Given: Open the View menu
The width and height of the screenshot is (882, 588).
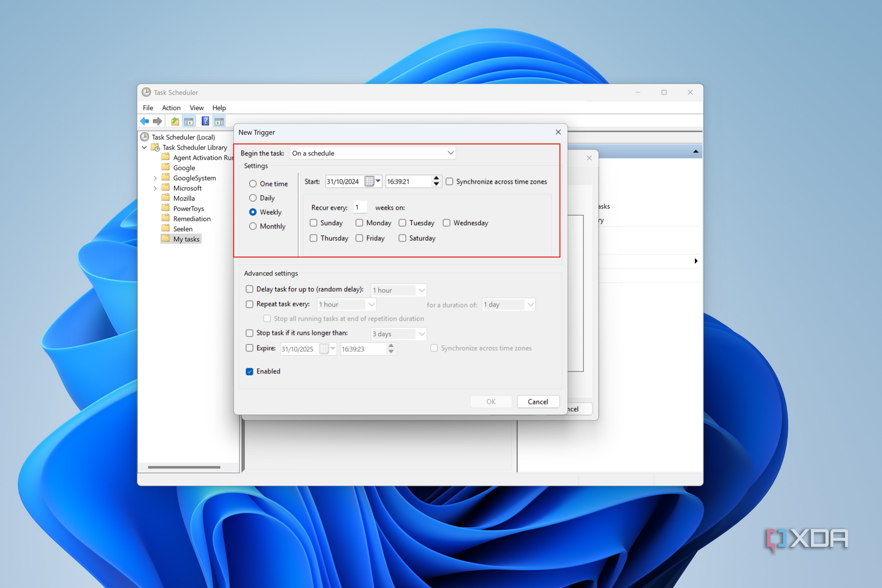Looking at the screenshot, I should (196, 108).
